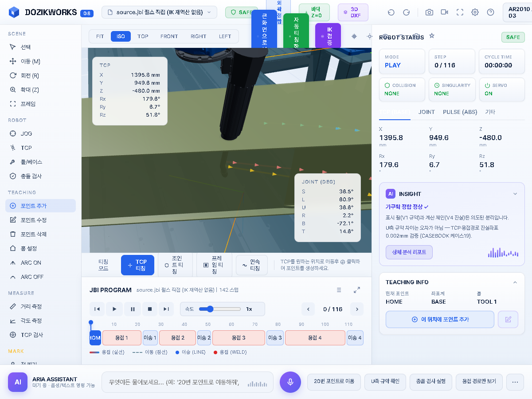The image size is (532, 399).
Task: Click 20번 포인트로 이동 suggestion
Action: pyautogui.click(x=334, y=382)
